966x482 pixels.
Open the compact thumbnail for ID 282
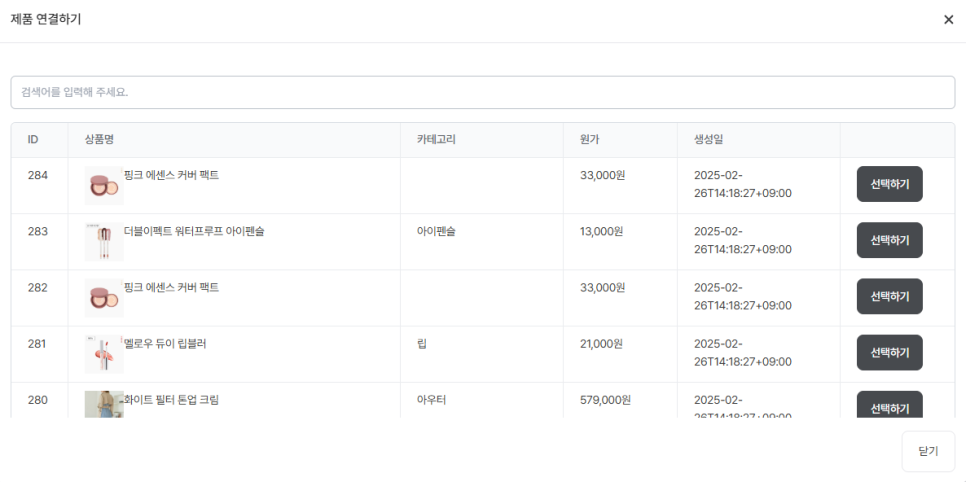click(103, 298)
